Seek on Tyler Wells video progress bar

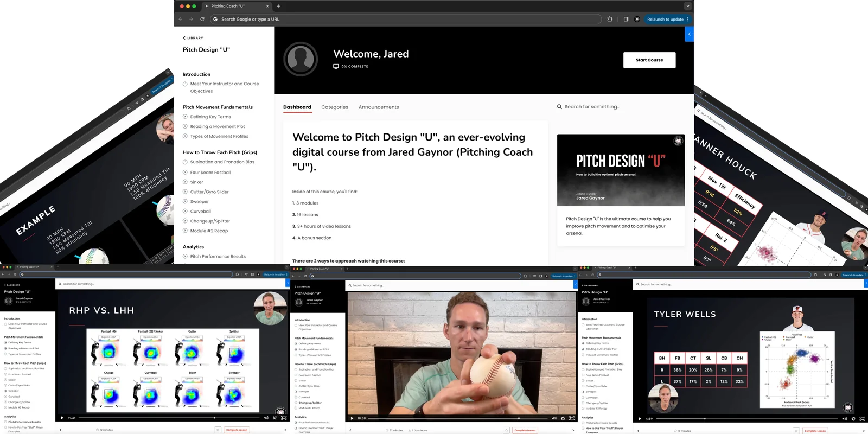point(748,419)
